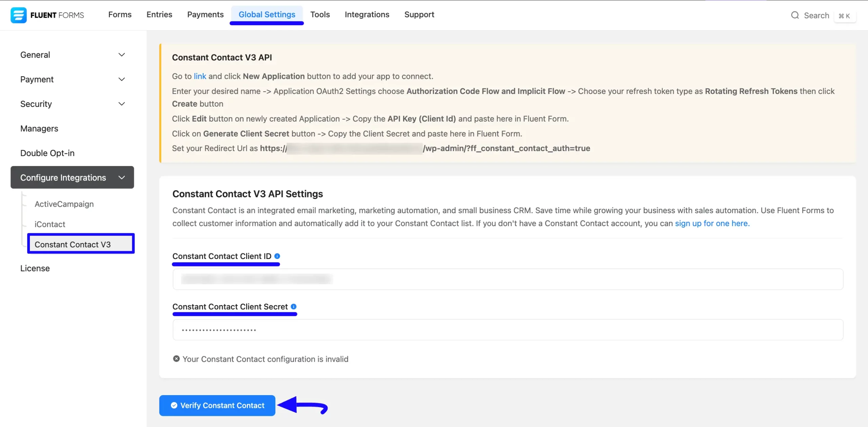Open the Entries menu
The width and height of the screenshot is (868, 427).
(x=159, y=15)
